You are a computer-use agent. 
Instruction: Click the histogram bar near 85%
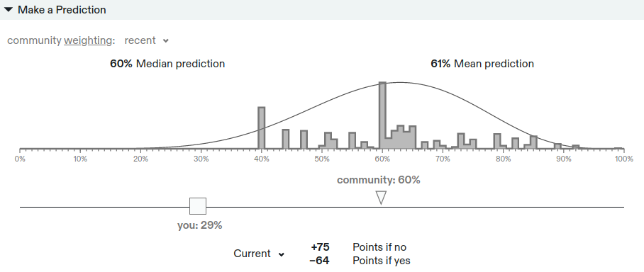point(533,142)
